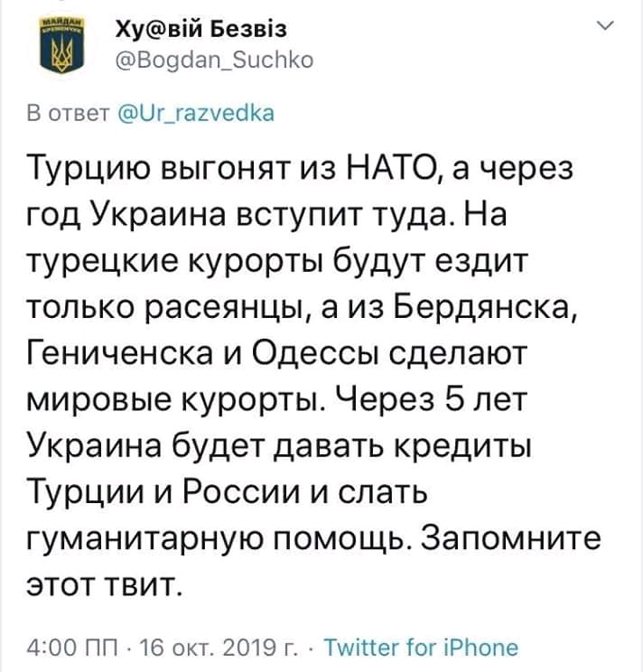This screenshot has height=672, width=643.
Task: Open the tweet options chevron menu
Action: (605, 32)
